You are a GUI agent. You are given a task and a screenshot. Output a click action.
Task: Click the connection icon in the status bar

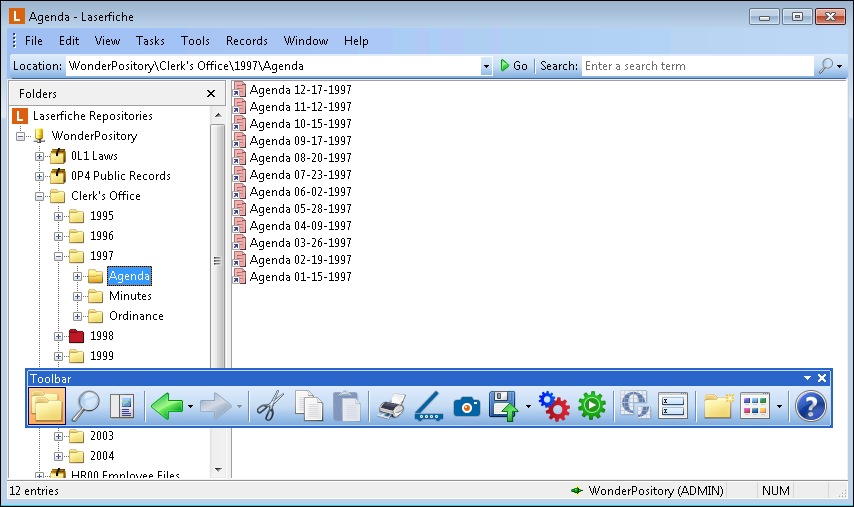(577, 491)
